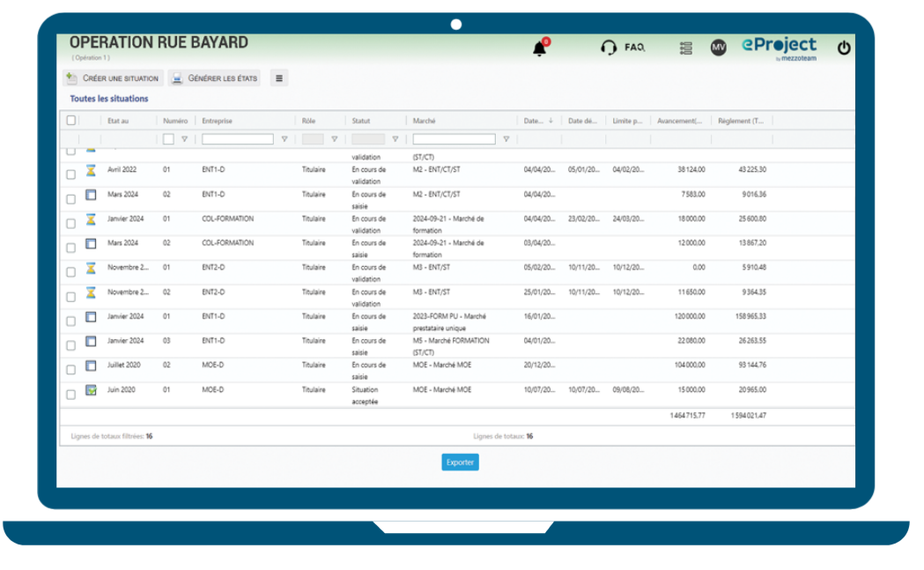Viewport: 924px width, 570px height.
Task: Click the filter funnel for Statut column
Action: [395, 139]
